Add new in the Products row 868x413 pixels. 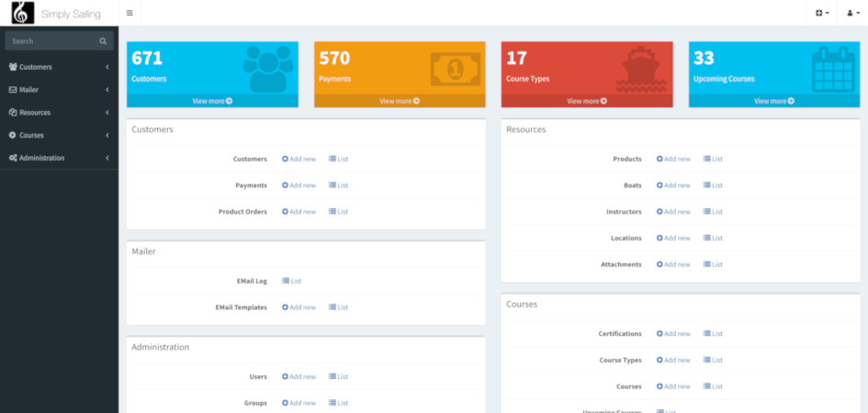(673, 159)
